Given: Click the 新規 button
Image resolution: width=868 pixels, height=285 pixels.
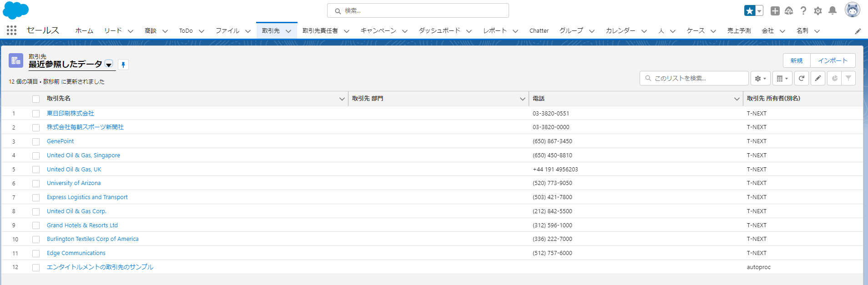Looking at the screenshot, I should [797, 60].
